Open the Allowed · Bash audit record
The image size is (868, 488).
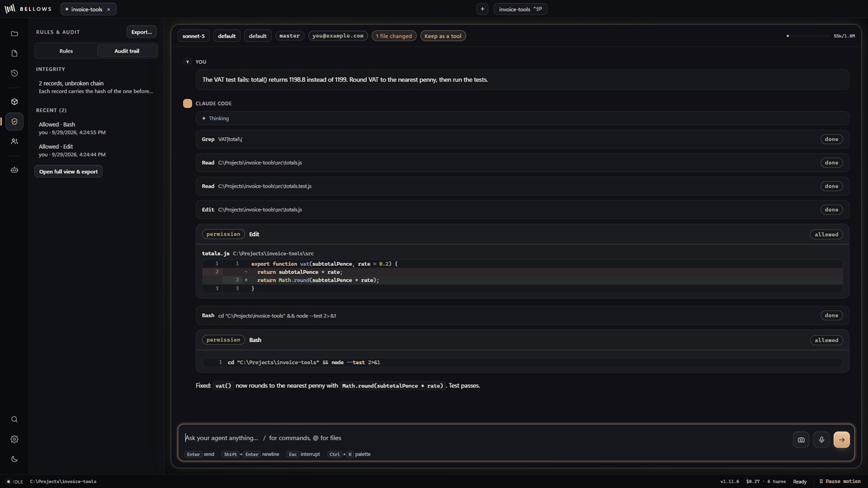[x=95, y=128]
